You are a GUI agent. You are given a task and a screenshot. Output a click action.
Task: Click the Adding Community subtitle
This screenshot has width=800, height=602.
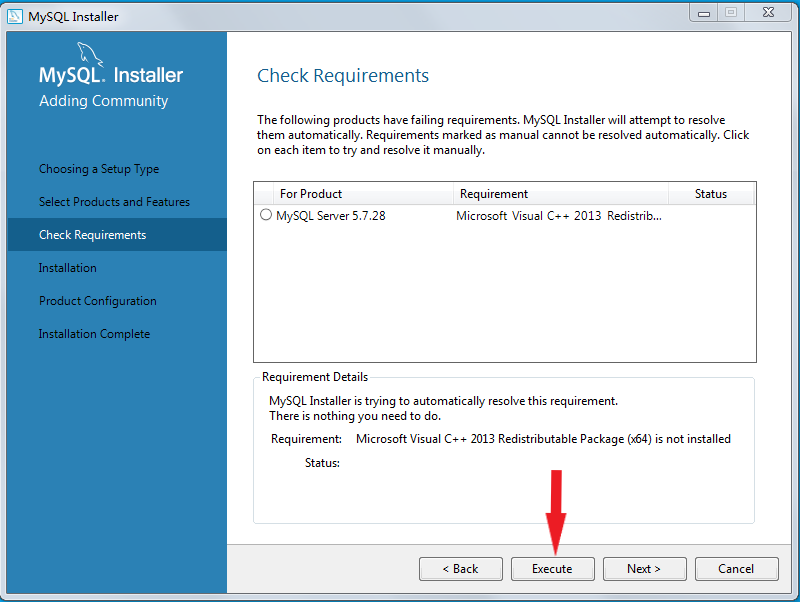(104, 101)
